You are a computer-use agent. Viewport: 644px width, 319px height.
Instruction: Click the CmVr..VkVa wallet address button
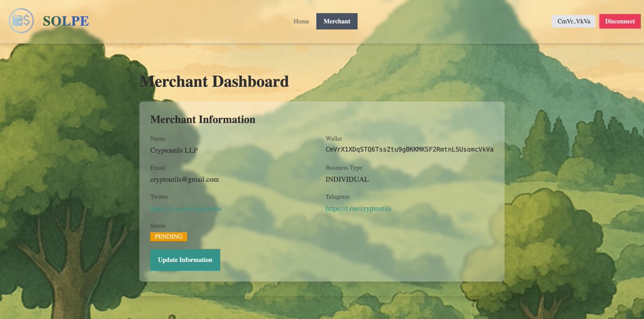pos(574,21)
